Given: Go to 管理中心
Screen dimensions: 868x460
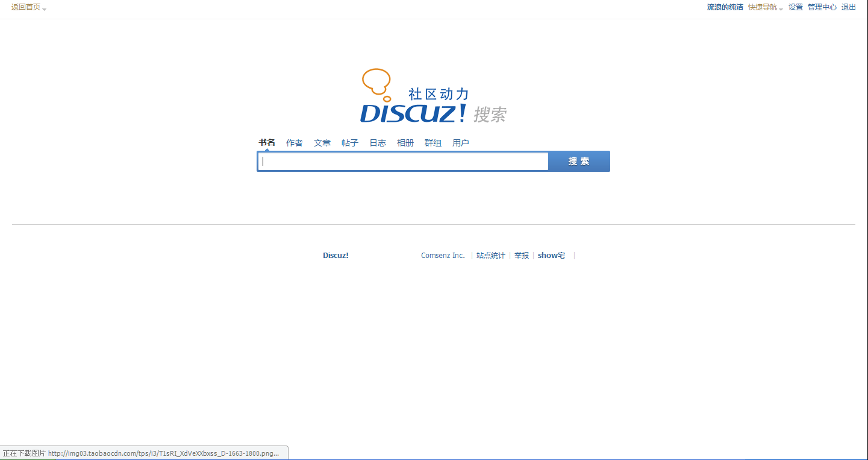Looking at the screenshot, I should pos(822,7).
